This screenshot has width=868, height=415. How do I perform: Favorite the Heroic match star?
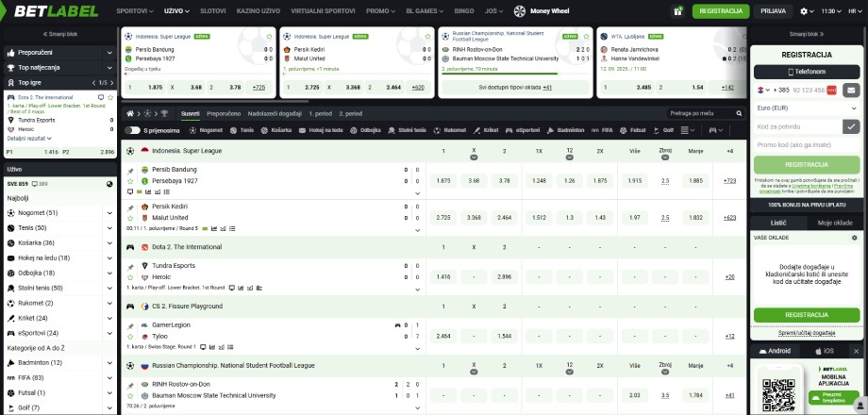click(130, 277)
